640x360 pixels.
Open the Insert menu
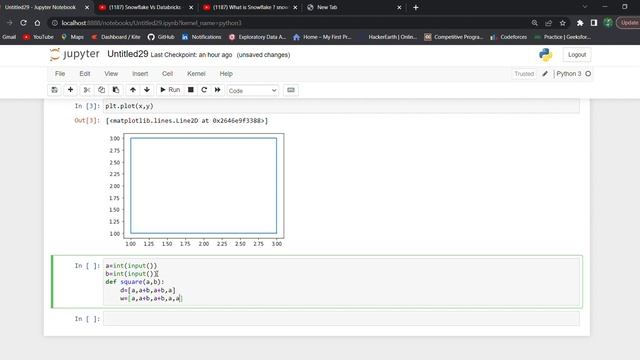(140, 74)
